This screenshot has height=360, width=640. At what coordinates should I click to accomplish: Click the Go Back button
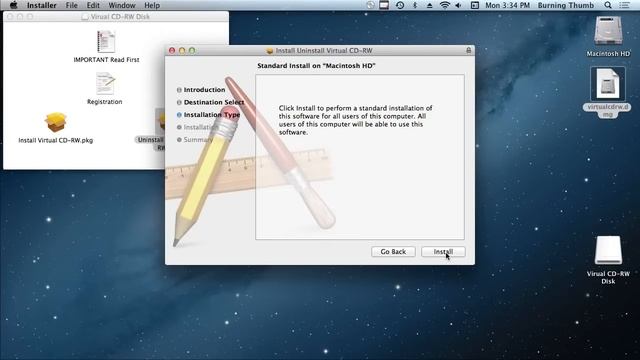tap(393, 252)
